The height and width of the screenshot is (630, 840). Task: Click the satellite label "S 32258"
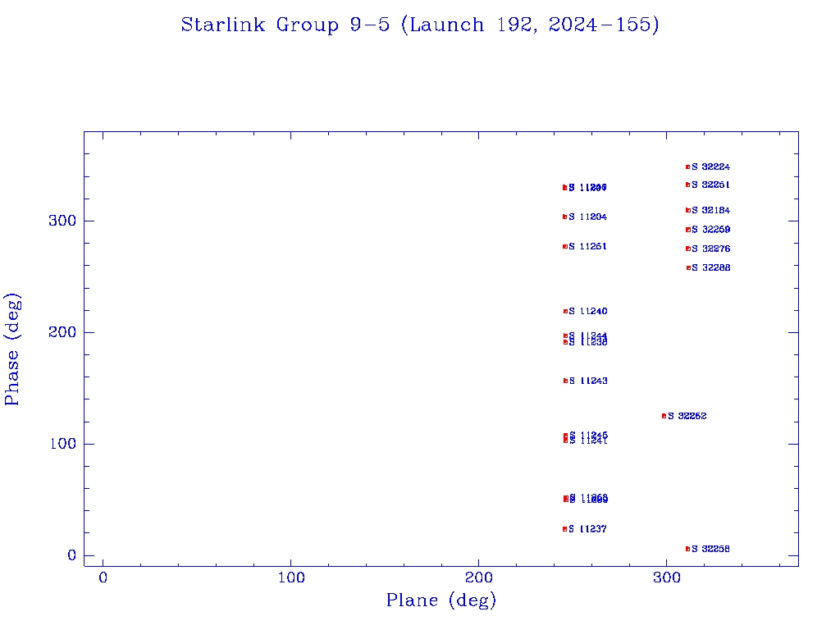coord(710,549)
